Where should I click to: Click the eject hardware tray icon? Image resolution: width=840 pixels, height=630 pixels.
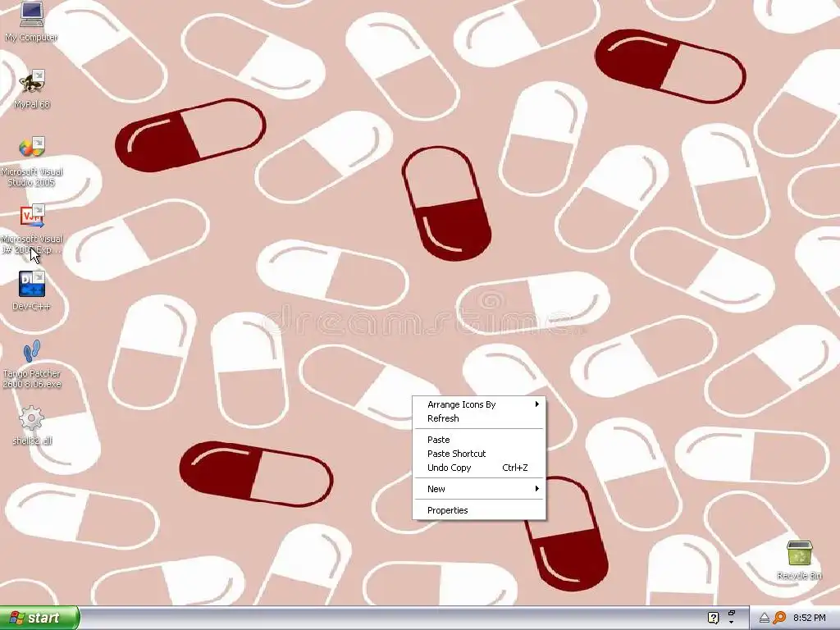point(765,619)
